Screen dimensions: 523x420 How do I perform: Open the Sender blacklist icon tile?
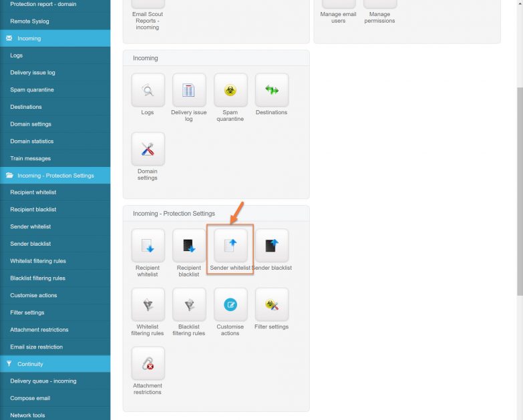tap(272, 246)
